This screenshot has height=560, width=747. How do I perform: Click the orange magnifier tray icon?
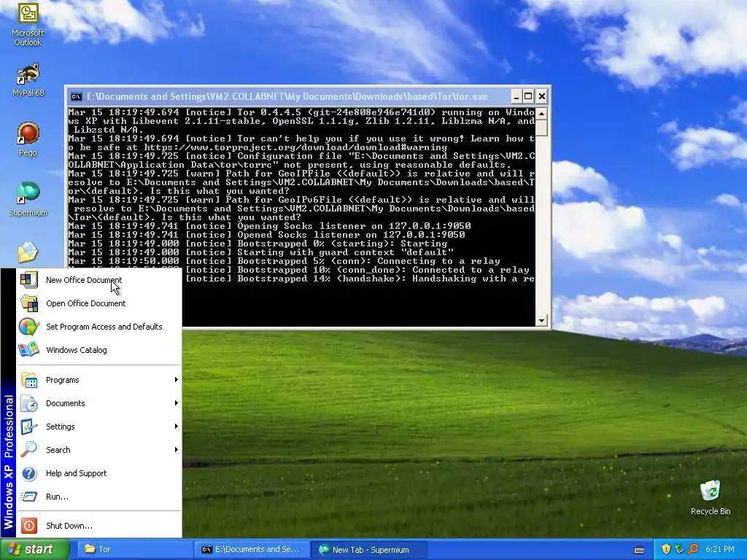[x=693, y=549]
